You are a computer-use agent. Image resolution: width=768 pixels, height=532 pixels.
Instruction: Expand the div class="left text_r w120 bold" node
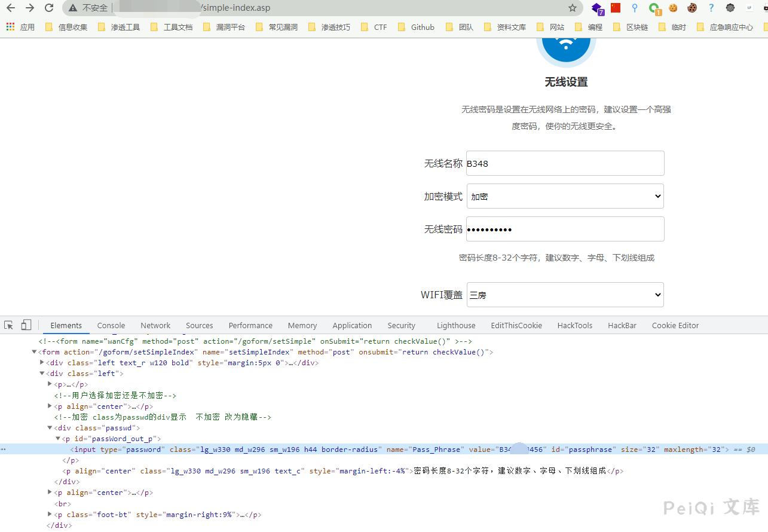42,363
